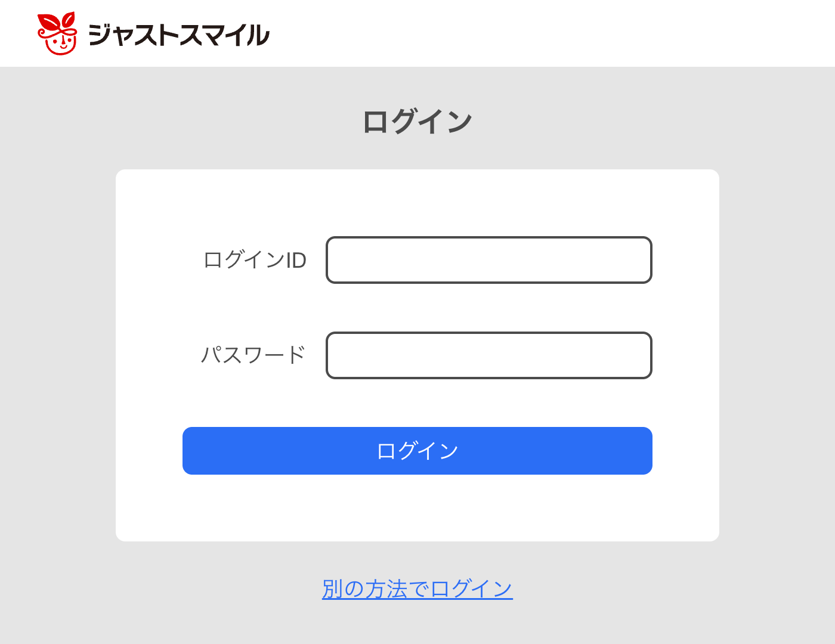The image size is (835, 644).
Task: Click the white card area below the ログイン button
Action: (x=417, y=508)
